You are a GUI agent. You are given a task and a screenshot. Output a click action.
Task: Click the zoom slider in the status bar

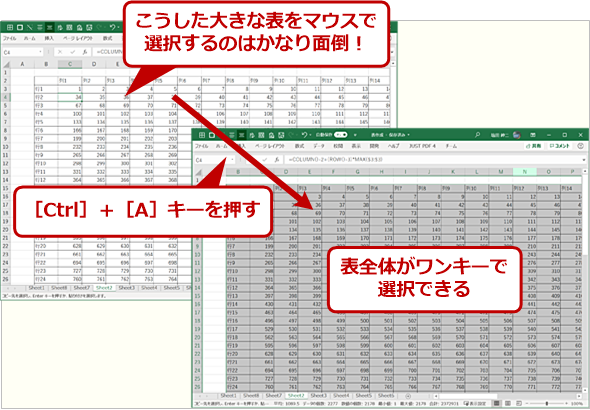[547, 404]
